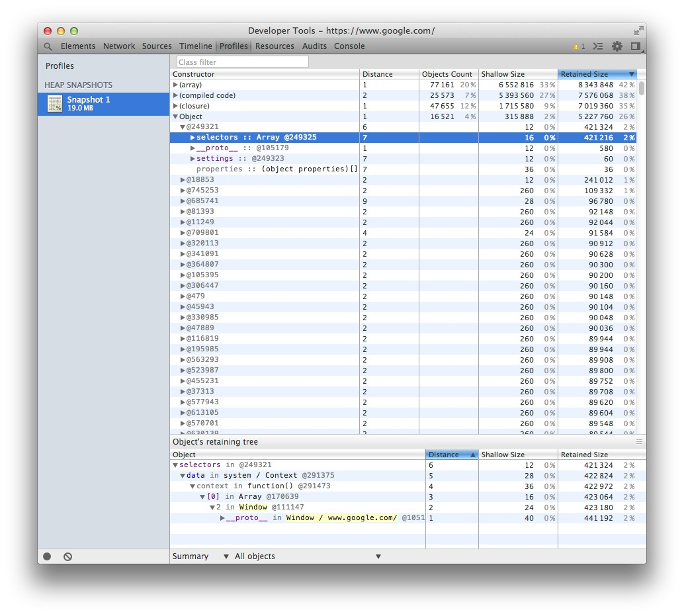This screenshot has height=616, width=684.
Task: Click the search magnifier icon
Action: click(48, 46)
